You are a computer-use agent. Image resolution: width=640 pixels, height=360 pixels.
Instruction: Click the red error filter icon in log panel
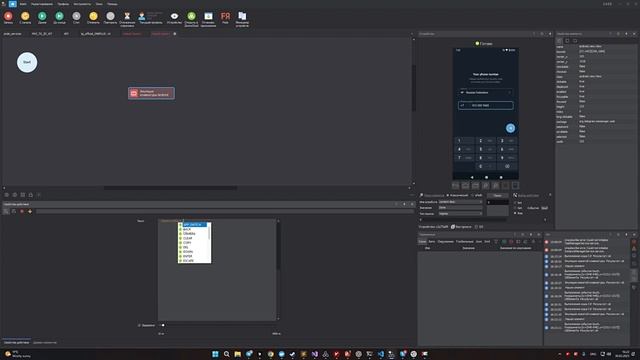[x=634, y=242]
